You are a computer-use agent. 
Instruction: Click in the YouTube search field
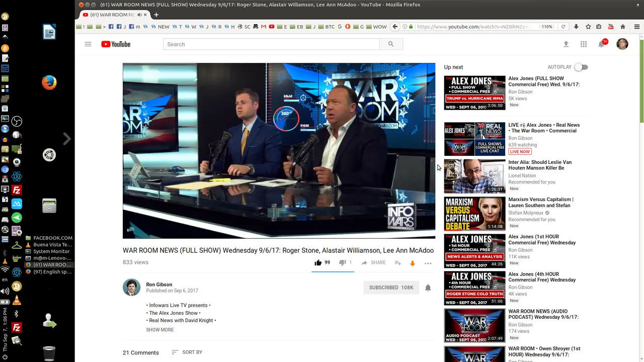click(x=271, y=44)
